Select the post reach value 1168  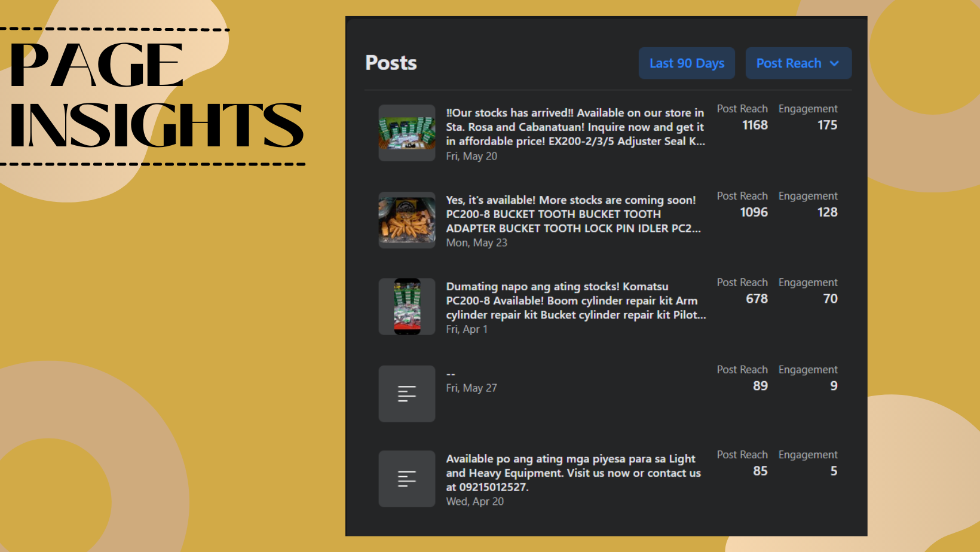755,125
